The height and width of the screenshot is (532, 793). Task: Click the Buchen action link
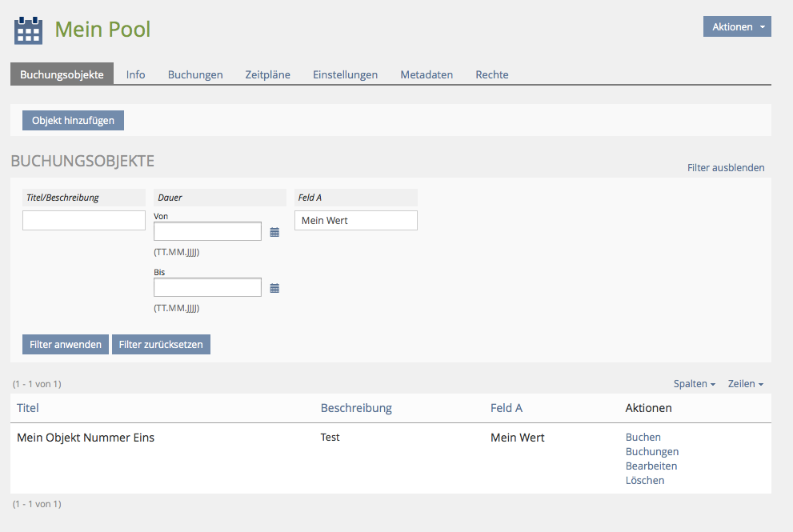coord(643,438)
